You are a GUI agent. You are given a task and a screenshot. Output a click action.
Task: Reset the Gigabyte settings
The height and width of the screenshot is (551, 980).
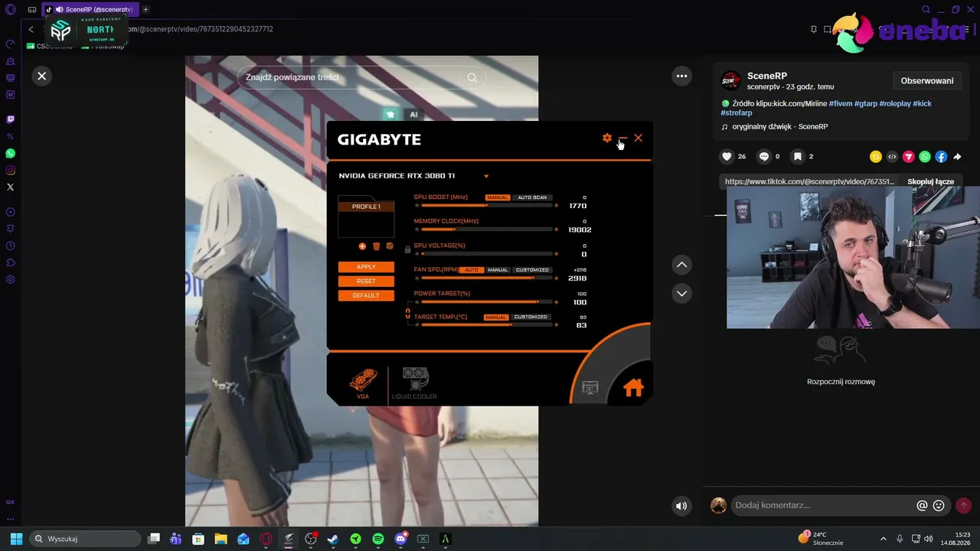coord(366,281)
